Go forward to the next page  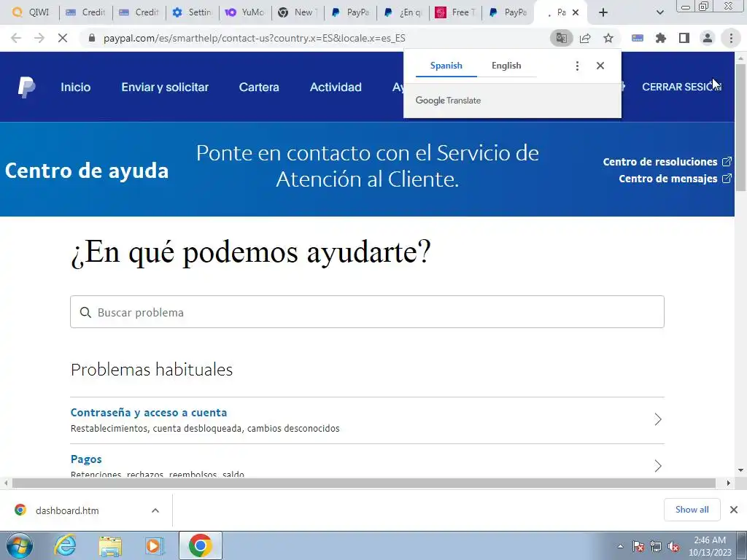pos(39,38)
